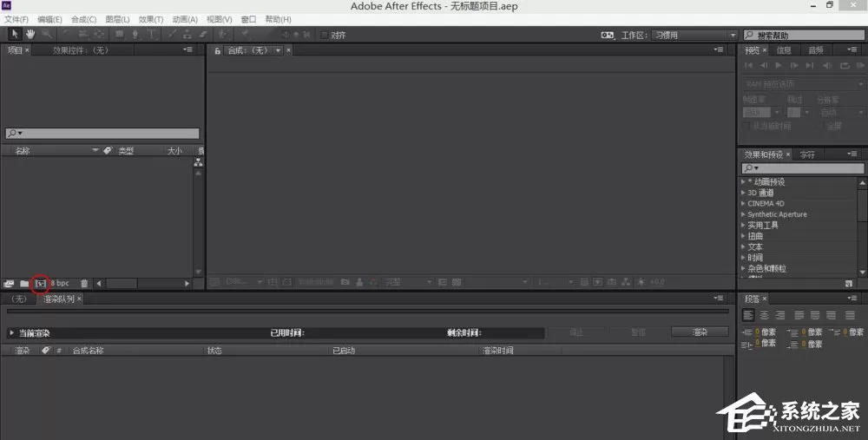Select the Selection arrow tool

coord(15,35)
